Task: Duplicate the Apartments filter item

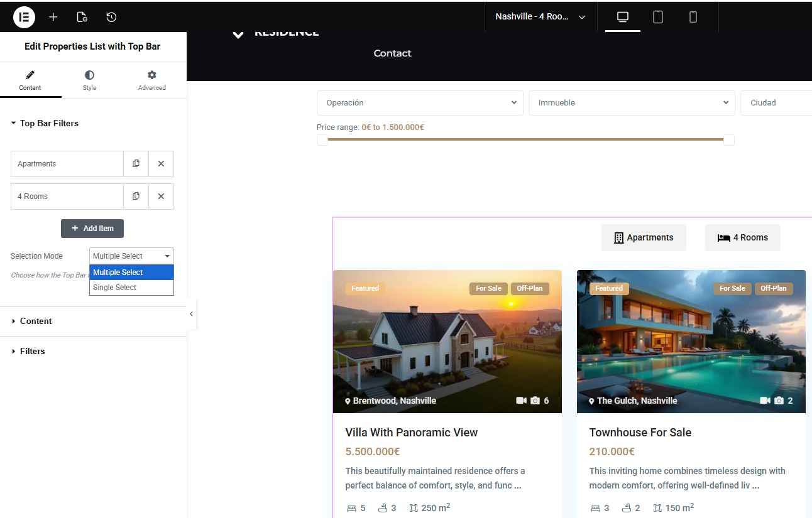Action: point(136,164)
